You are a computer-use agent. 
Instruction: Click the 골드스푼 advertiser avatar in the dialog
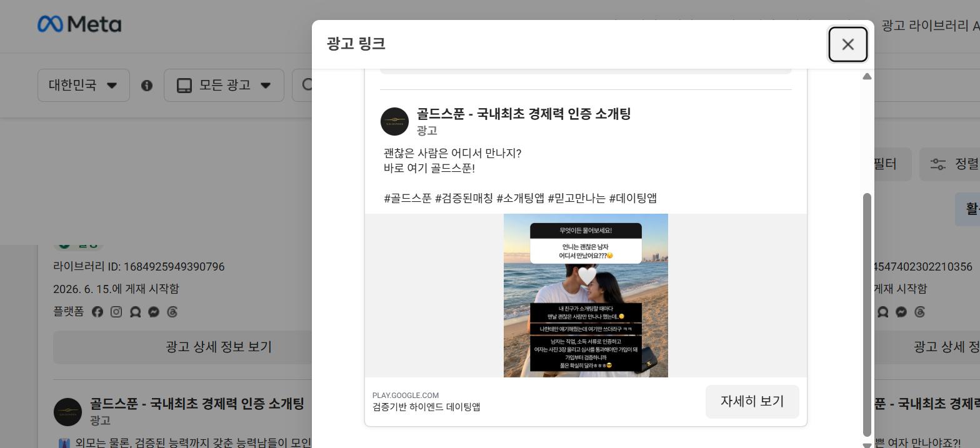point(394,121)
